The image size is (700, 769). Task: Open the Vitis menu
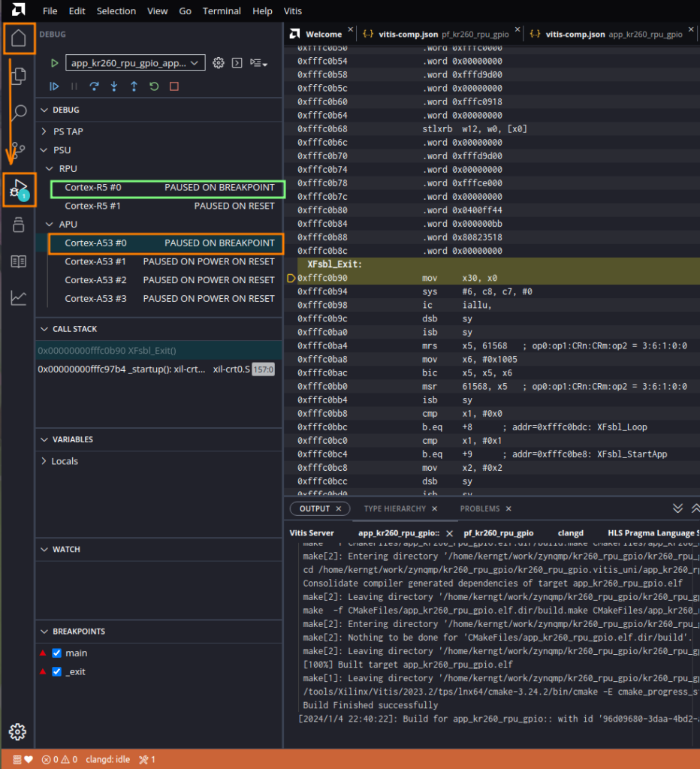coord(293,11)
